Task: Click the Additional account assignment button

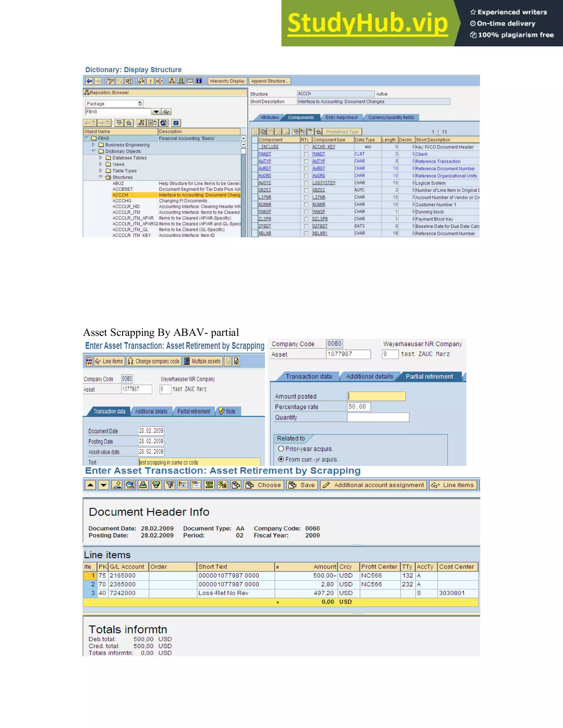Action: pyautogui.click(x=374, y=485)
